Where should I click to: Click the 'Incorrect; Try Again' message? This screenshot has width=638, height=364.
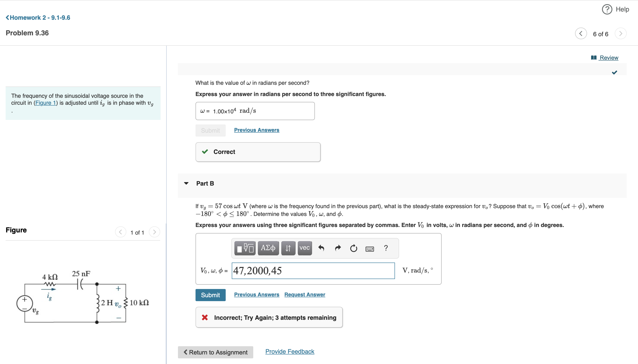pyautogui.click(x=269, y=318)
